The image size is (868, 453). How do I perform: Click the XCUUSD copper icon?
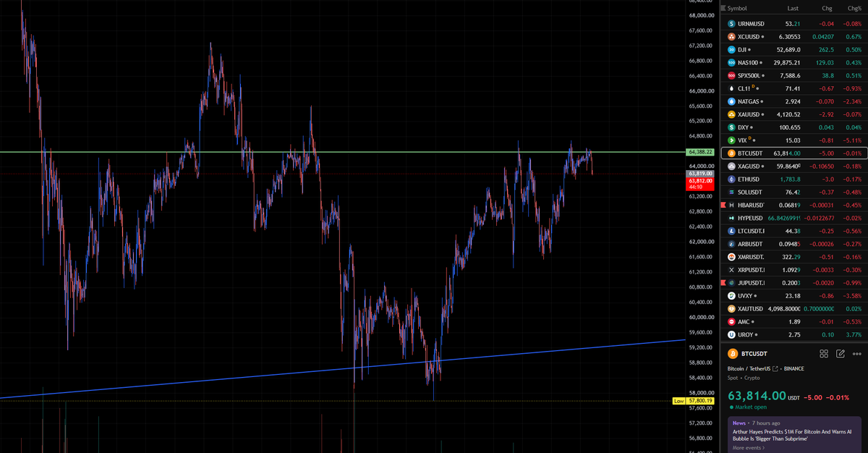[731, 37]
